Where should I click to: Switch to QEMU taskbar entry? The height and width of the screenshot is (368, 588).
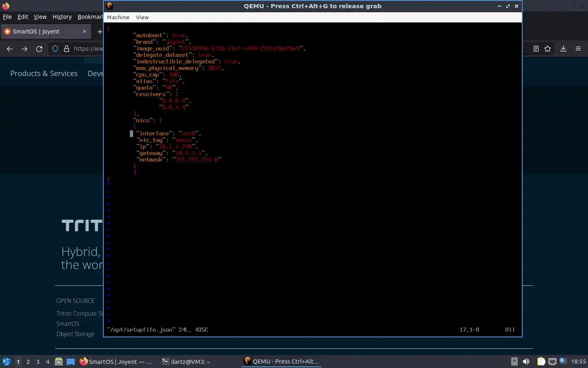point(281,361)
